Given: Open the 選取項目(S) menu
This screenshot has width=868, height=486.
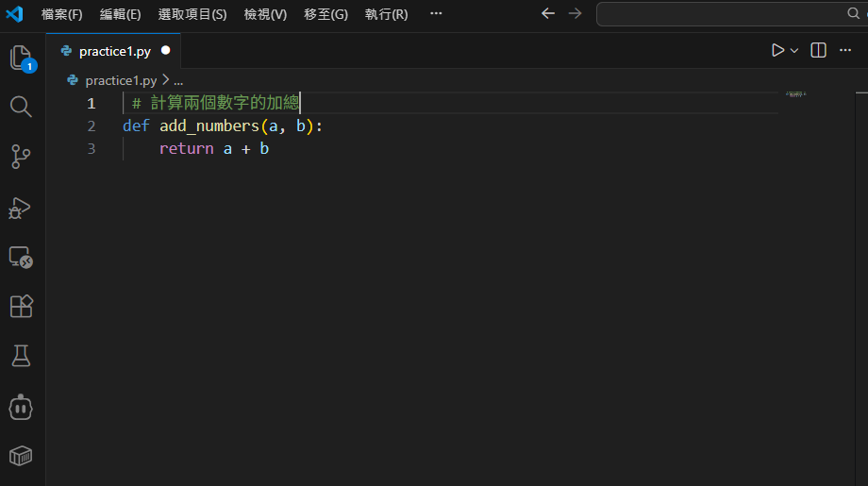Looking at the screenshot, I should pyautogui.click(x=192, y=14).
